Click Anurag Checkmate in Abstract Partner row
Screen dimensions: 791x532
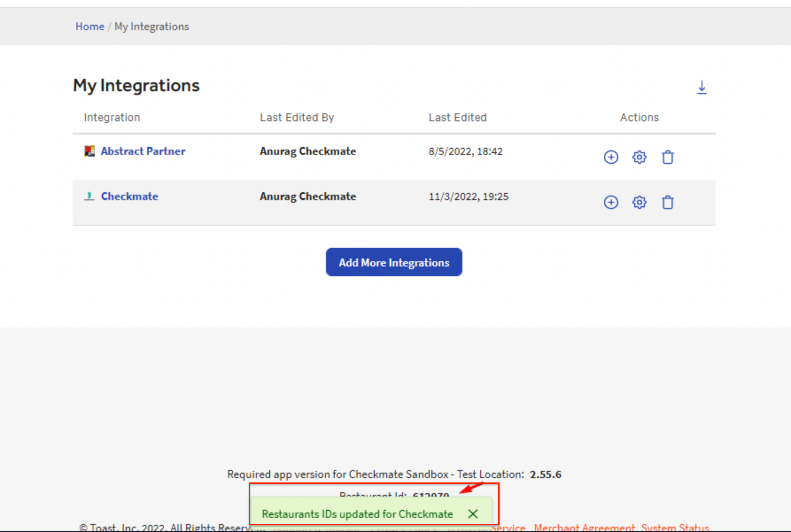[308, 151]
